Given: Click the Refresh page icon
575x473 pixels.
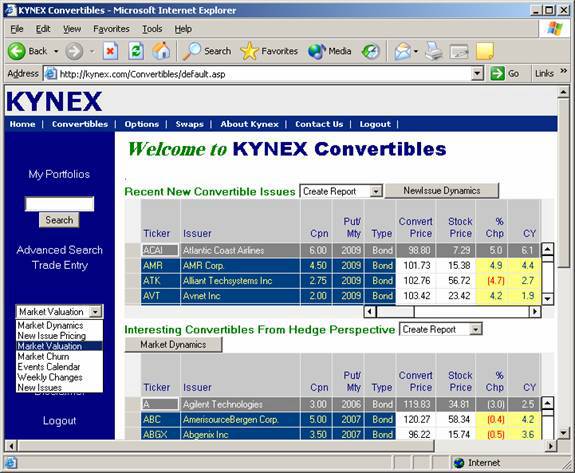Looking at the screenshot, I should click(x=136, y=51).
